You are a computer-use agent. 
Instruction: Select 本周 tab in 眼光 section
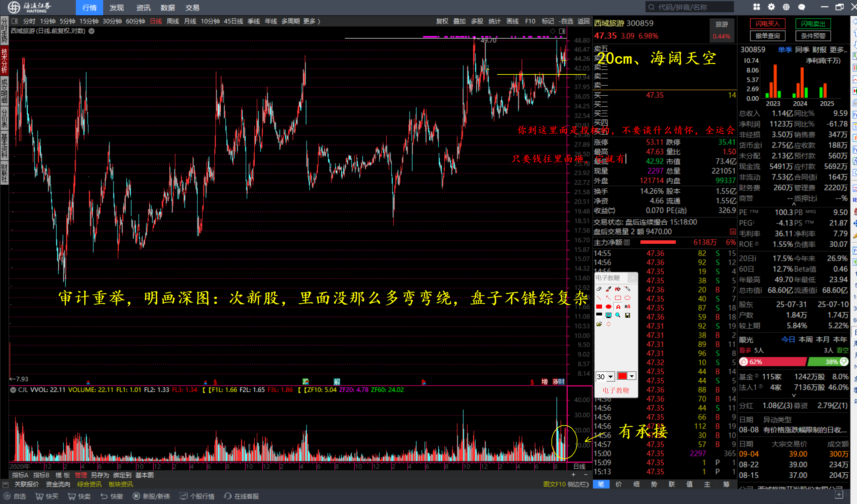click(x=806, y=339)
